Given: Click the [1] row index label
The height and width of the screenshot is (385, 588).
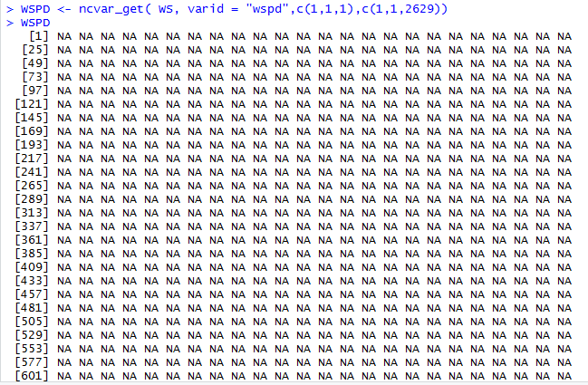Looking at the screenshot, I should (39, 36).
